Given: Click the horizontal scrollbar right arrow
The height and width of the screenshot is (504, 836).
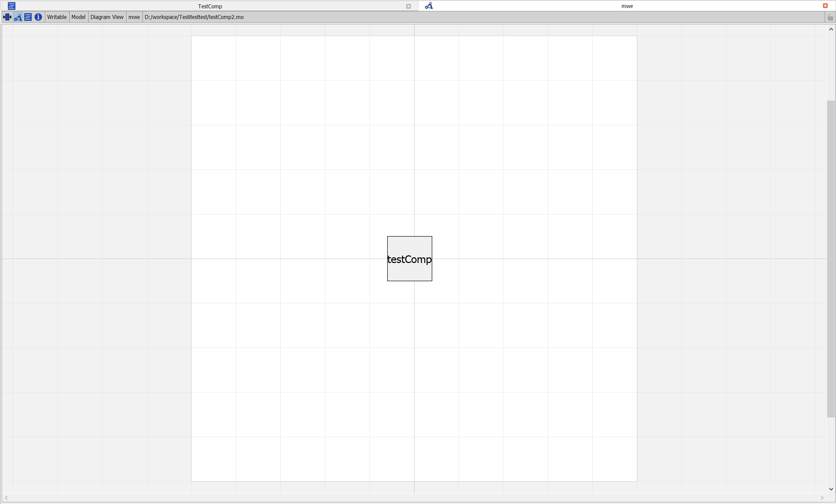Looking at the screenshot, I should (x=822, y=498).
